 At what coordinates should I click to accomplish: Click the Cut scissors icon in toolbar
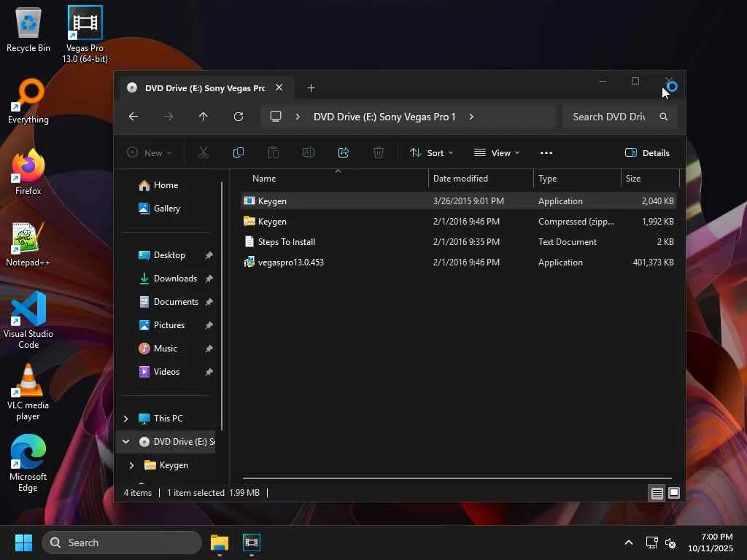pyautogui.click(x=204, y=153)
